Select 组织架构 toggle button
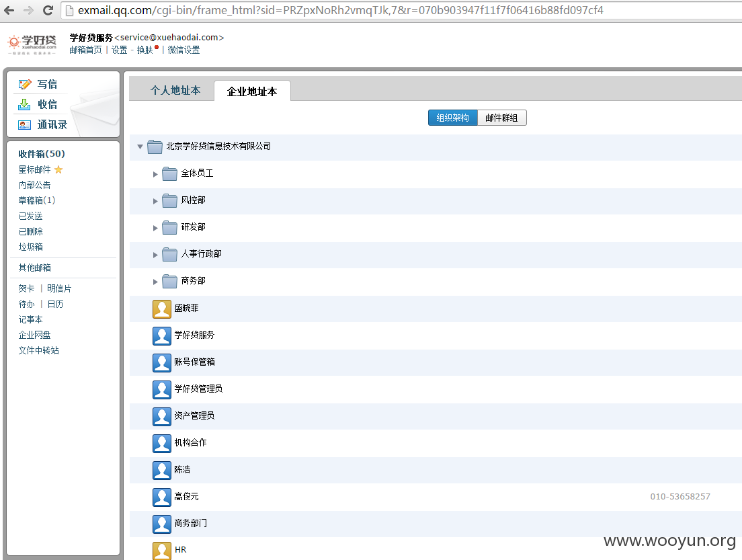 tap(453, 118)
